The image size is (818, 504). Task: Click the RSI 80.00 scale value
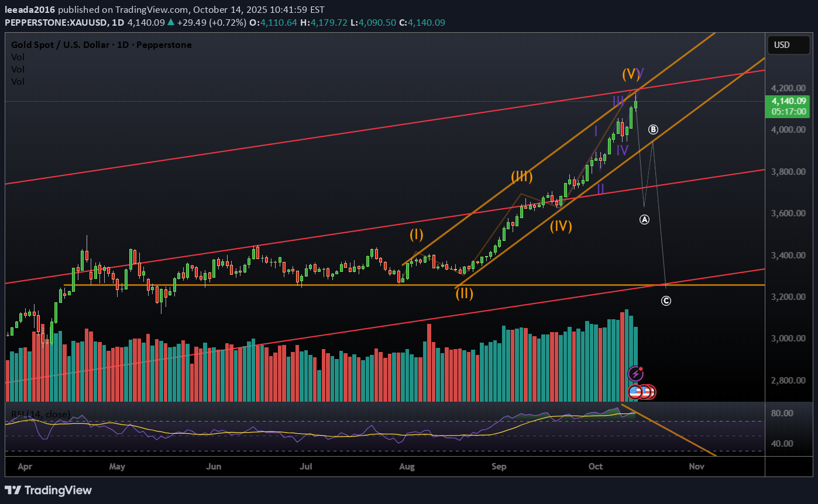pos(782,413)
